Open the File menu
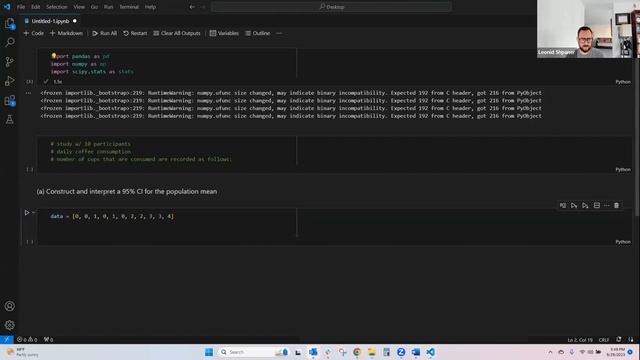This screenshot has width=640, height=360. (x=21, y=7)
